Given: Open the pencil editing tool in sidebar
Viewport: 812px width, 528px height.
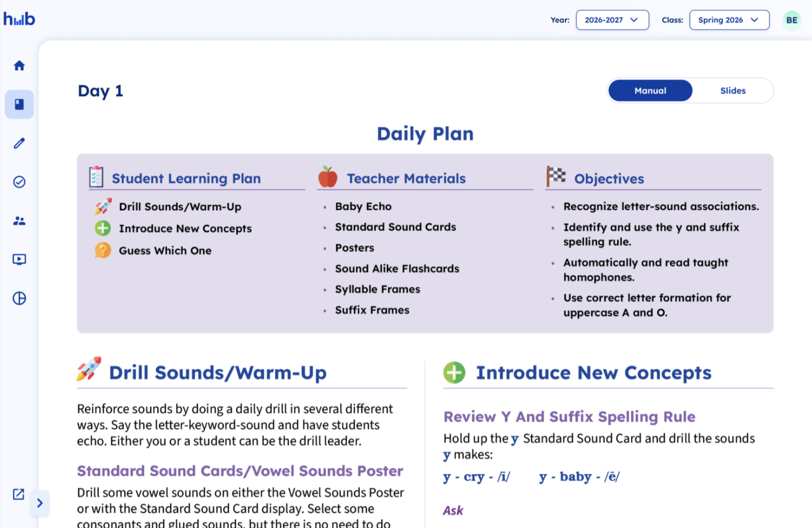Looking at the screenshot, I should point(19,143).
